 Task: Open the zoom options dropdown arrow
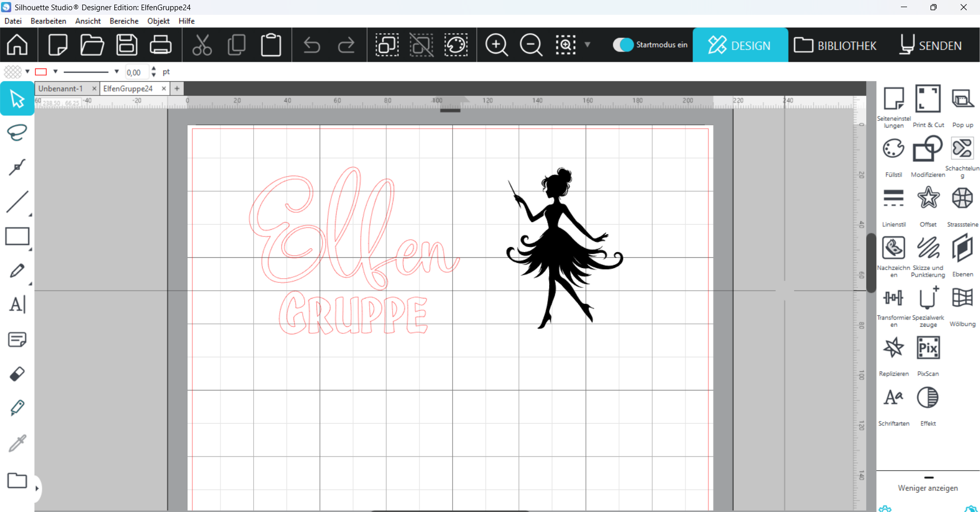pyautogui.click(x=587, y=45)
